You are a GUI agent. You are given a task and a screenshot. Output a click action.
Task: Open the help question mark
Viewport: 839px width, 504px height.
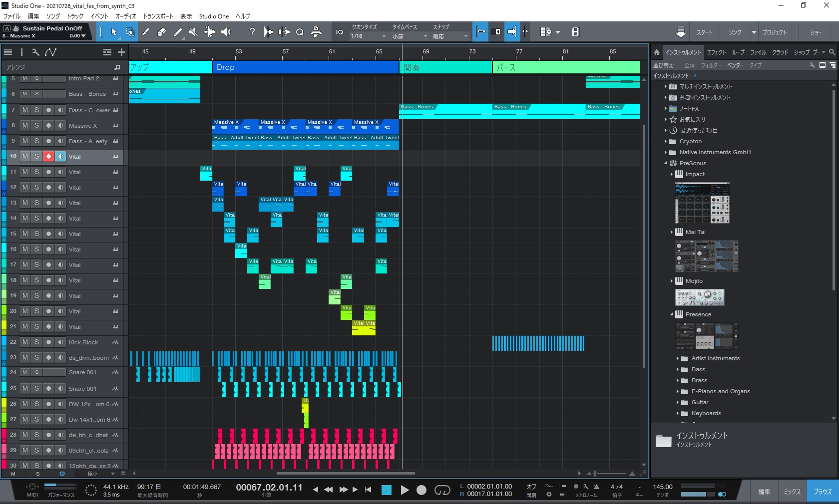(252, 32)
